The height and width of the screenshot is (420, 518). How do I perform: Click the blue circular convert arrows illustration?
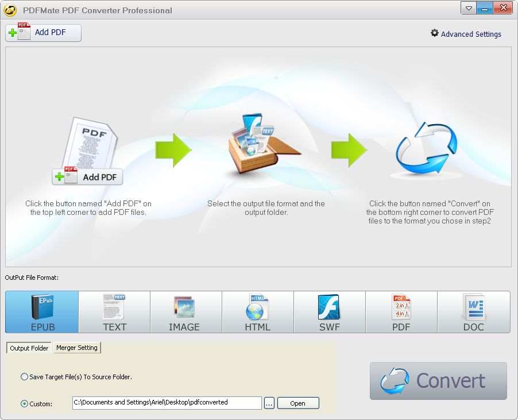427,148
